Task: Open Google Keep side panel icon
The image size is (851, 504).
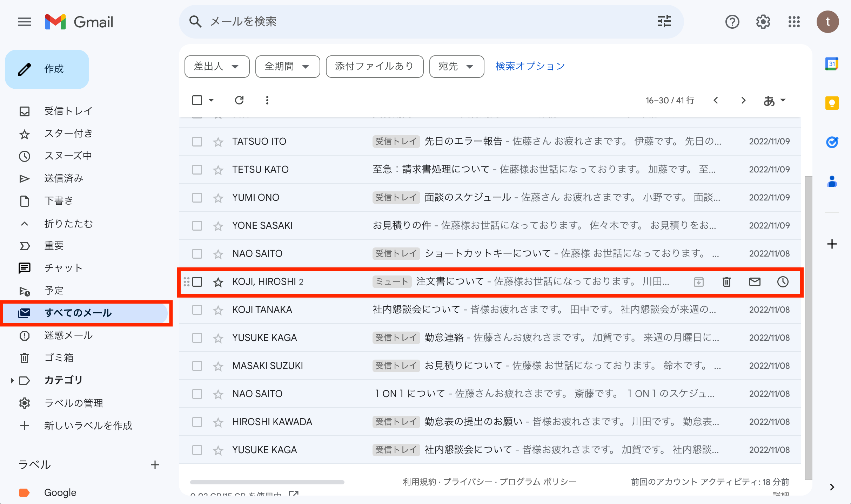Action: 832,103
